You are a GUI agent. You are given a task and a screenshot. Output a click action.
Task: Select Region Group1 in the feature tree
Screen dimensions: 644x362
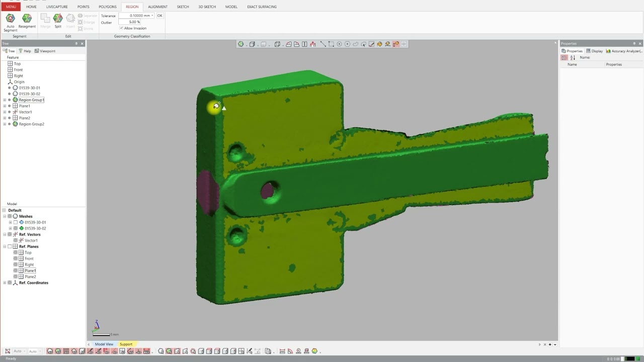[31, 100]
